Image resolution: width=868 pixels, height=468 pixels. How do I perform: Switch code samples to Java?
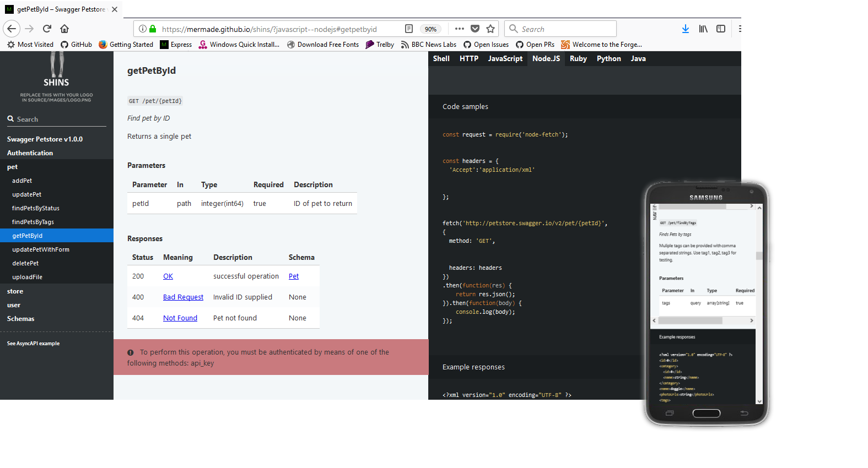tap(638, 58)
